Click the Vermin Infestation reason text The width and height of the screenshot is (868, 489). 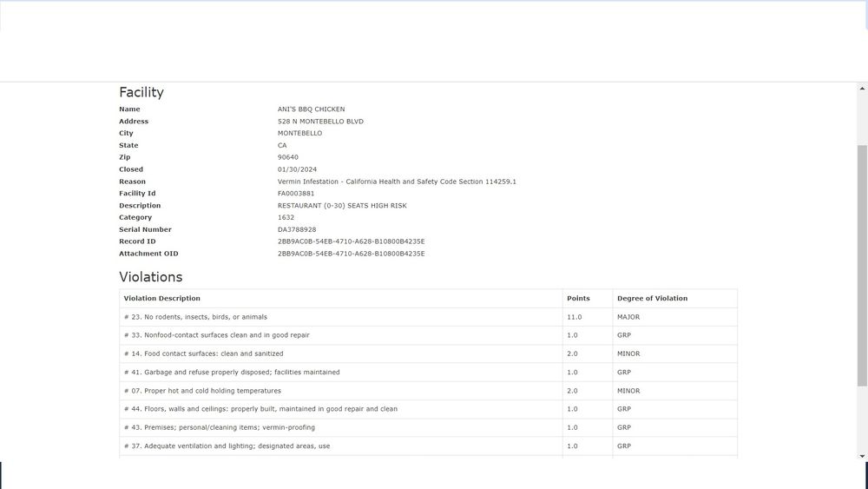click(x=397, y=182)
